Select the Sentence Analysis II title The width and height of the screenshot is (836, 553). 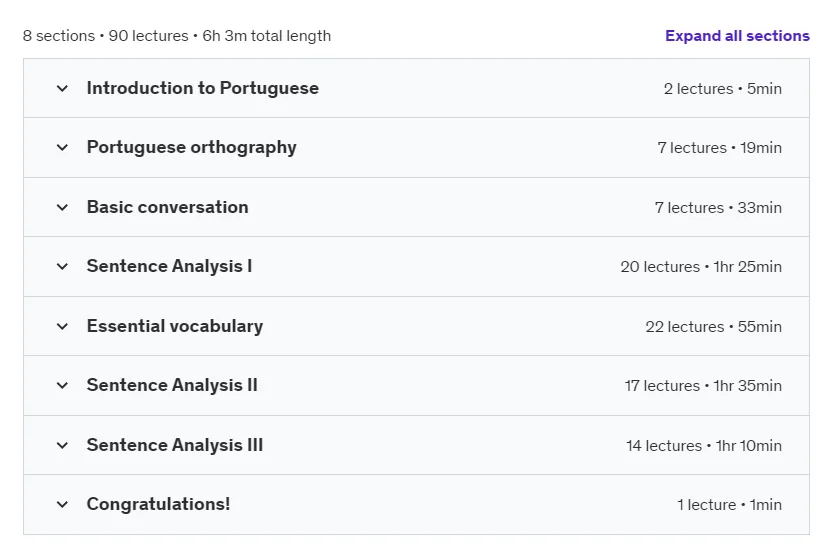tap(172, 385)
